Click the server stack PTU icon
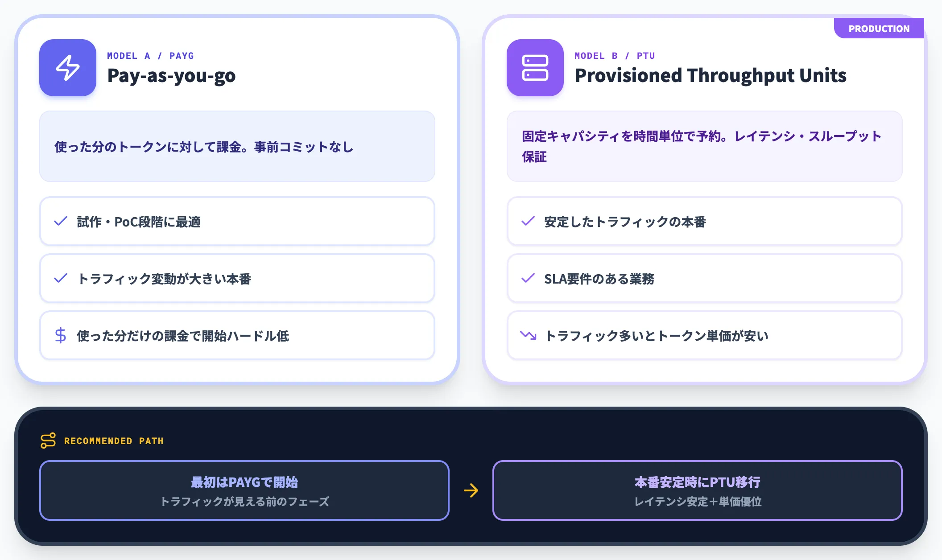This screenshot has width=942, height=560. (535, 68)
